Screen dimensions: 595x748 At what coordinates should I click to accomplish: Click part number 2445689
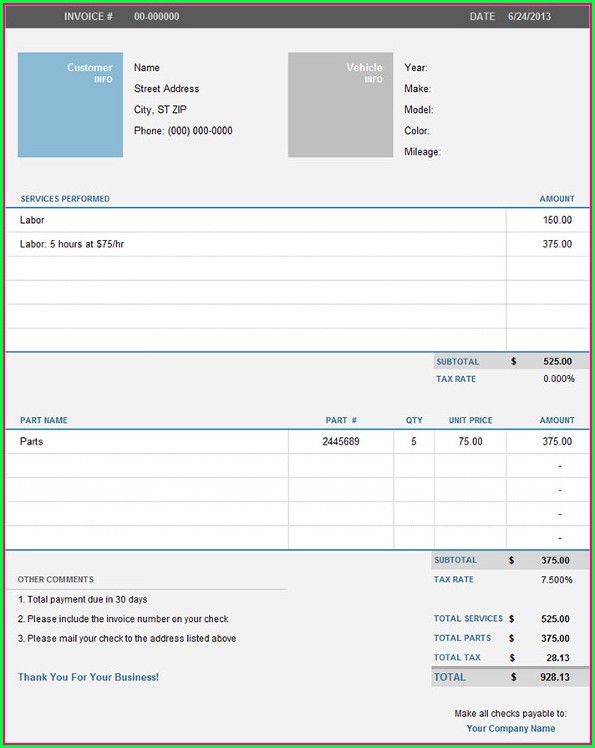tap(341, 442)
